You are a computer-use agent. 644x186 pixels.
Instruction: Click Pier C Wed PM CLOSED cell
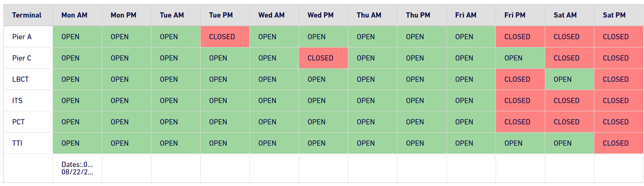pos(324,58)
